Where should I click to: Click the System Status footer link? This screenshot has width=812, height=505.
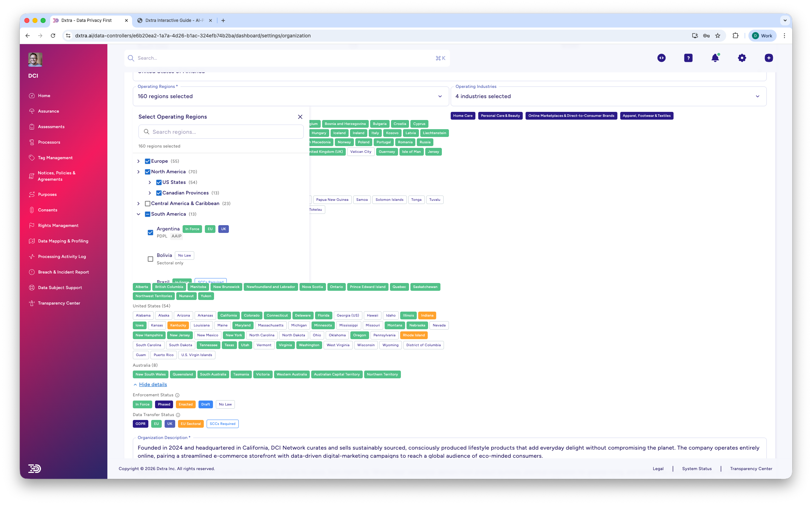697,468
